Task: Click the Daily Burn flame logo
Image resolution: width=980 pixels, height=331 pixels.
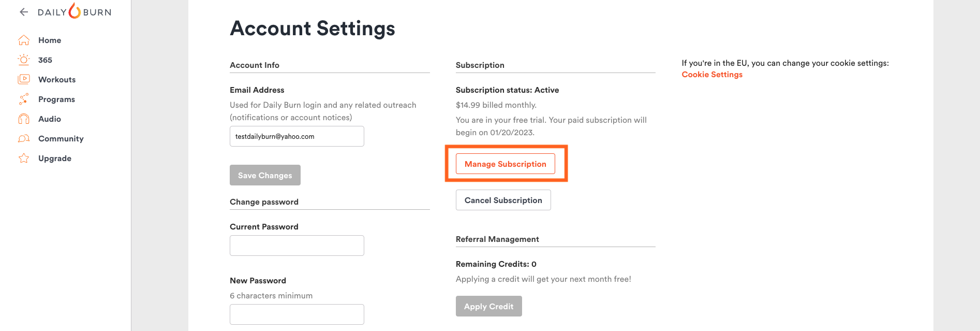Action: (75, 11)
